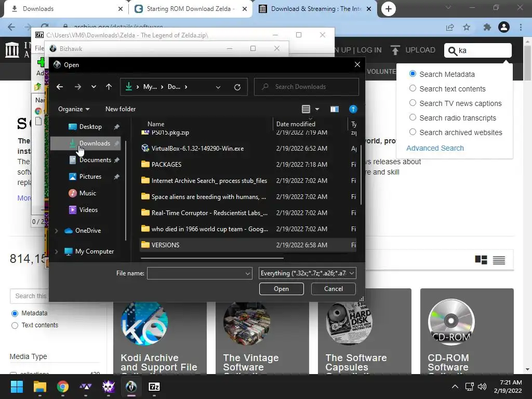This screenshot has height=399, width=532.
Task: Select Downloads in navigation pane
Action: (86, 143)
